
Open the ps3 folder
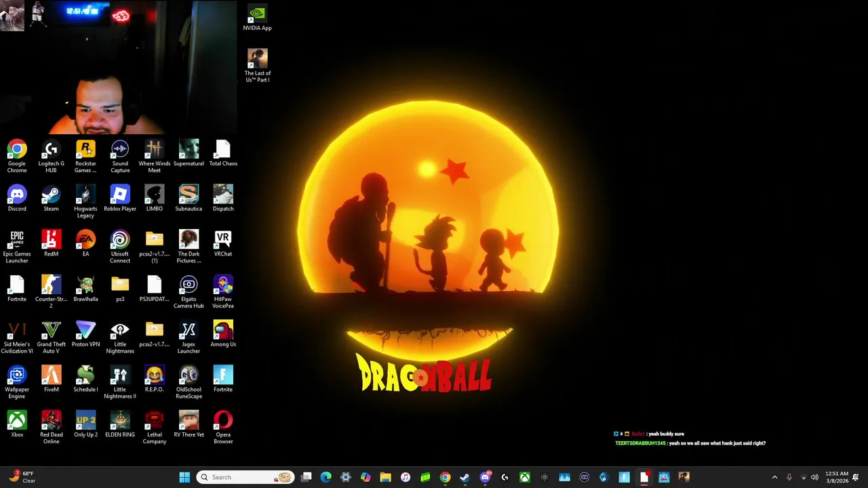pos(120,289)
